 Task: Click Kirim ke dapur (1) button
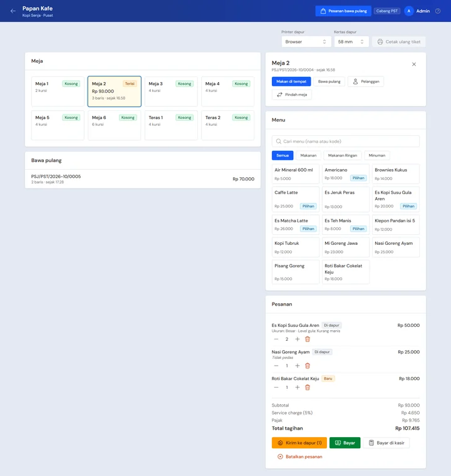point(299,443)
